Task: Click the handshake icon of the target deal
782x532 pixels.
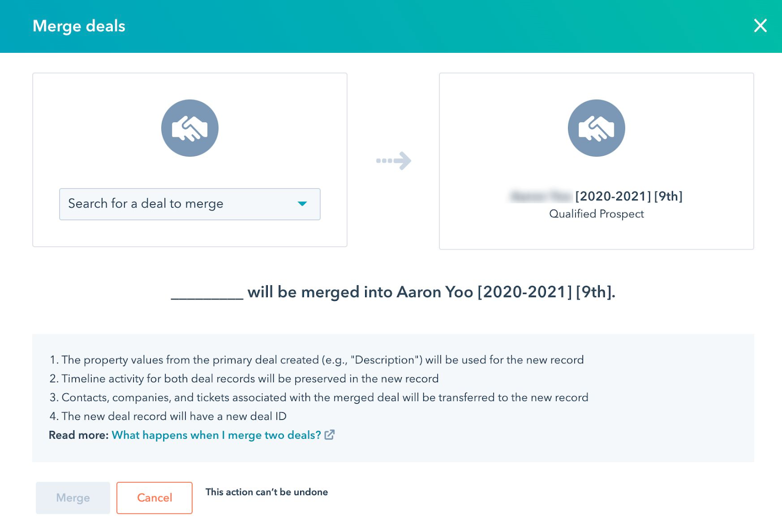Action: tap(596, 128)
